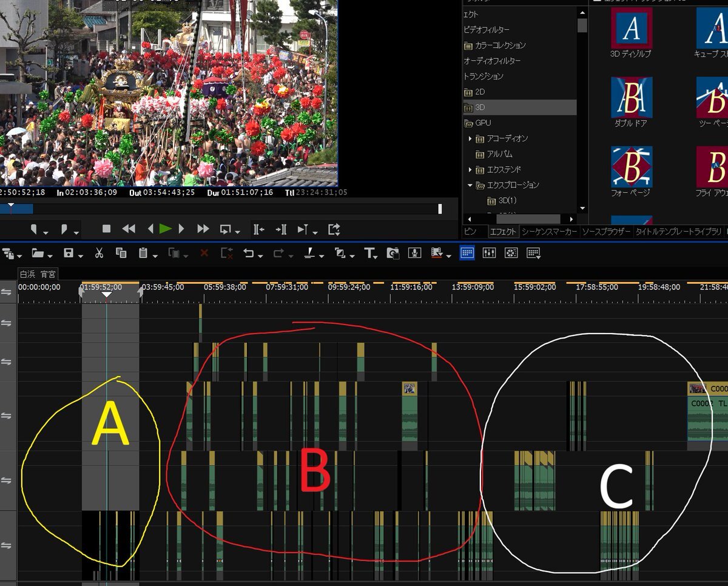Open the タイトルテンプレートライブラリ tab
This screenshot has height=586, width=728.
pos(679,232)
